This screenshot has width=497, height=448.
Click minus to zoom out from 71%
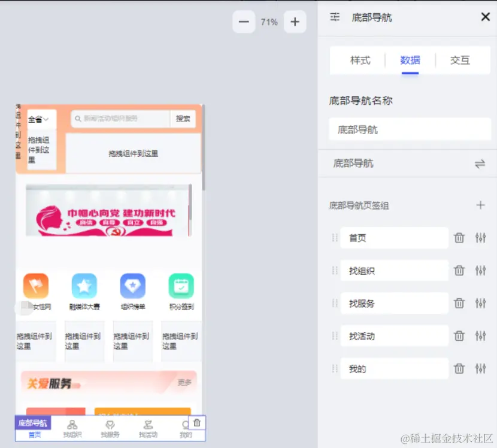point(243,22)
